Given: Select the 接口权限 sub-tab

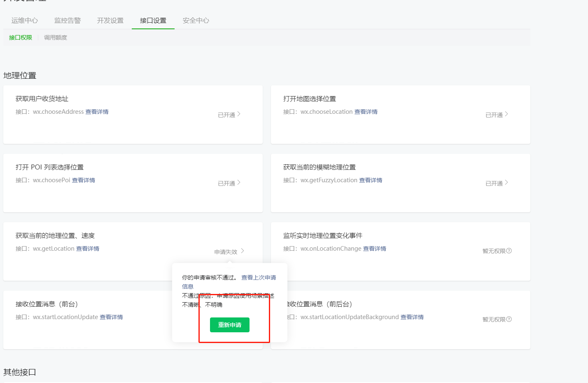Looking at the screenshot, I should 21,38.
